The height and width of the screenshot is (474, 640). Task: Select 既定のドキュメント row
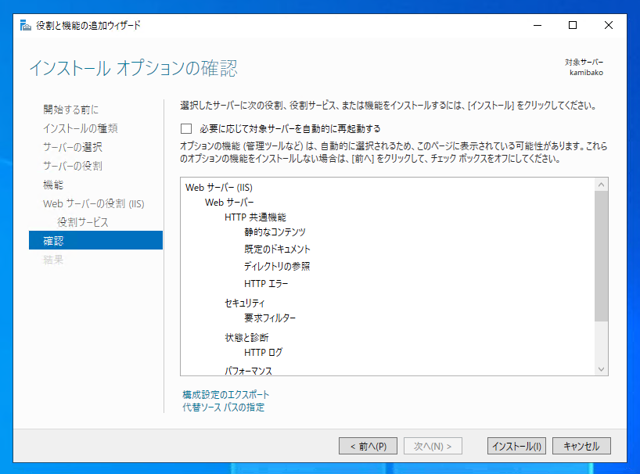277,249
